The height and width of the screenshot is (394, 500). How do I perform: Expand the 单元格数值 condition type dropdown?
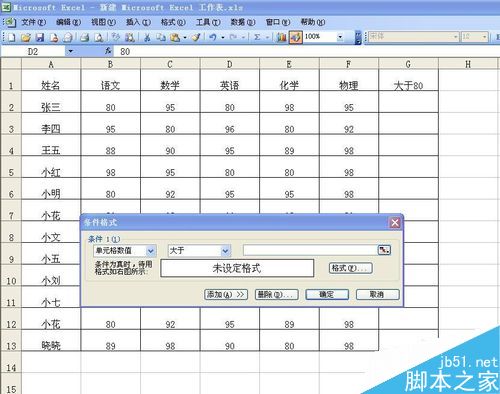(x=151, y=250)
